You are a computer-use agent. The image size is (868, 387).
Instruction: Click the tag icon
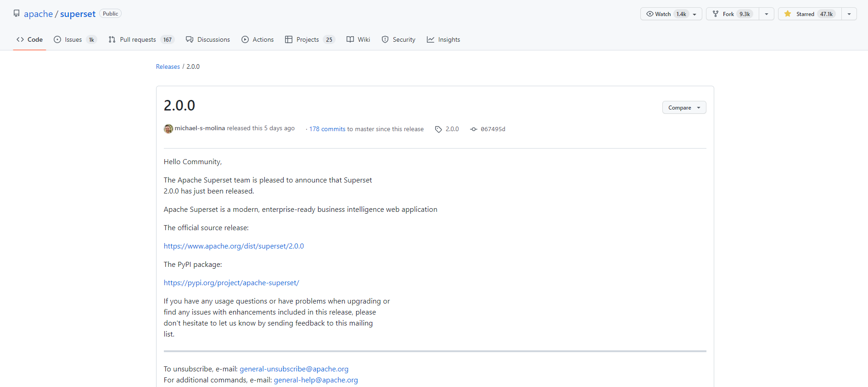pyautogui.click(x=438, y=129)
